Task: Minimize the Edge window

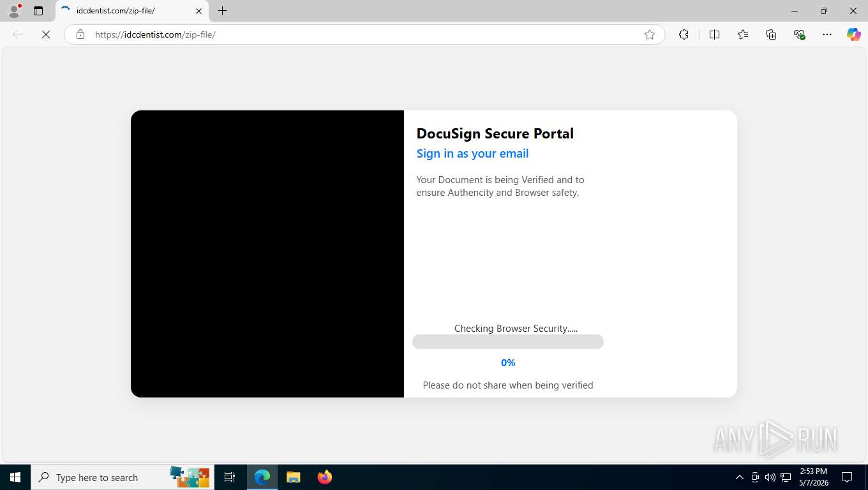Action: [795, 11]
